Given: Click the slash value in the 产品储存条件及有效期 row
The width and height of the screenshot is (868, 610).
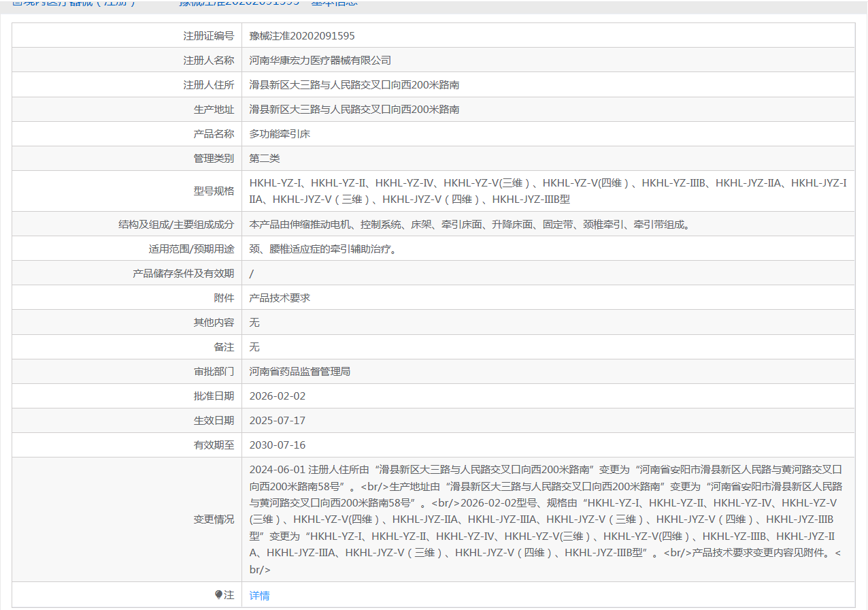Looking at the screenshot, I should click(x=252, y=274).
